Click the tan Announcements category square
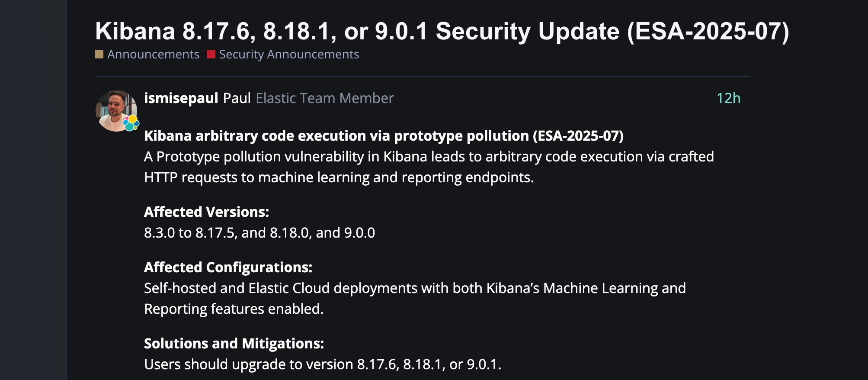The width and height of the screenshot is (868, 380). (x=99, y=54)
